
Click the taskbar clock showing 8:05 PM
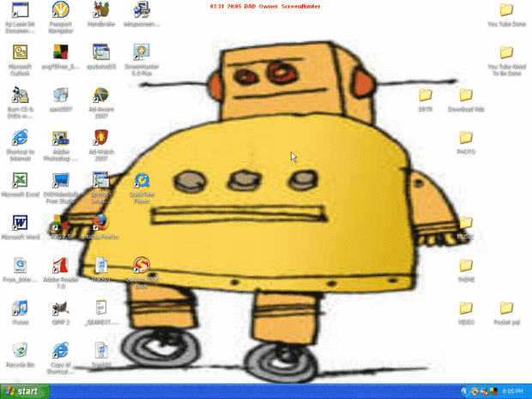512,391
